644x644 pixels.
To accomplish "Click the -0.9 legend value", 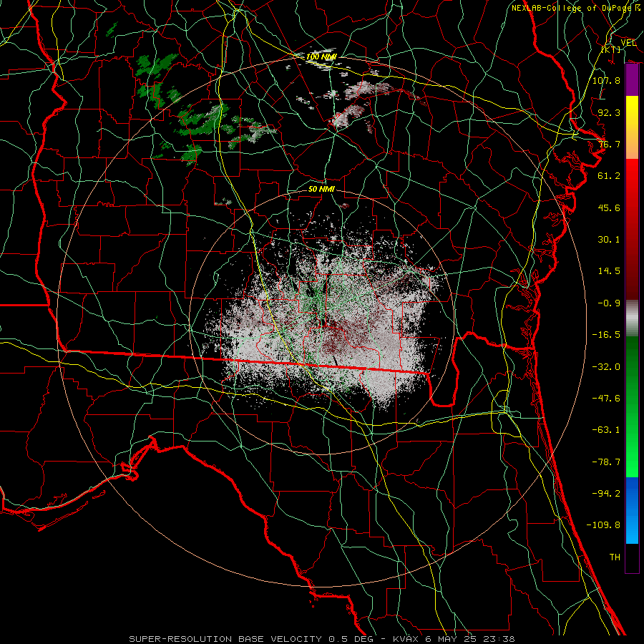I will click(x=609, y=303).
